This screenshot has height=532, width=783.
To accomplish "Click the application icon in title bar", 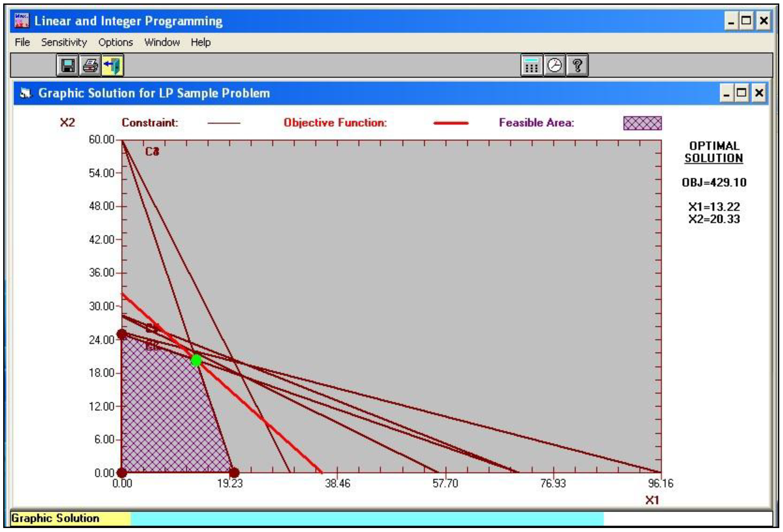I will pyautogui.click(x=22, y=21).
